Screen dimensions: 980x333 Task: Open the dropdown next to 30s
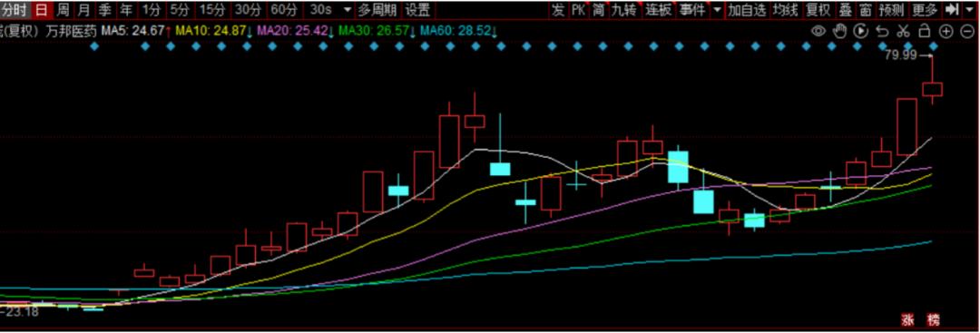348,10
